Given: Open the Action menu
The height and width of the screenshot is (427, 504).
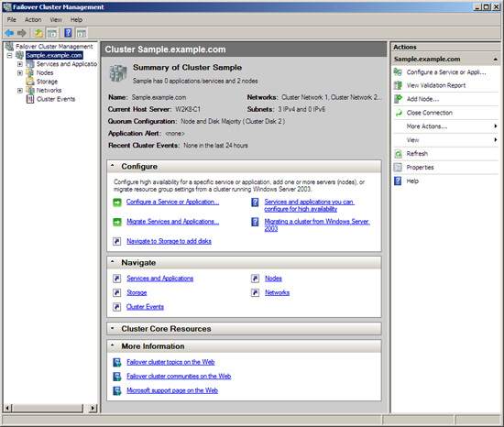Looking at the screenshot, I should pyautogui.click(x=33, y=20).
